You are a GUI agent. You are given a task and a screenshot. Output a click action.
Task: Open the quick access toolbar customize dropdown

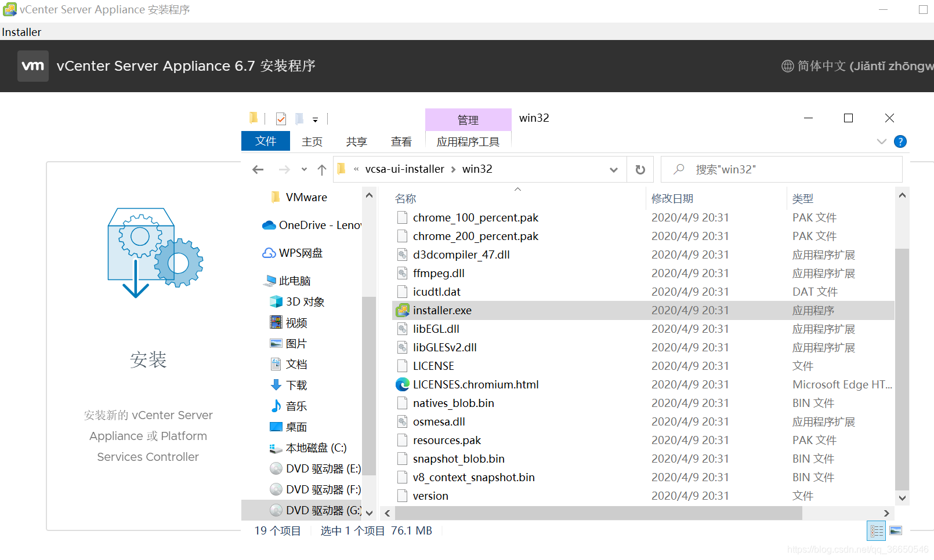click(x=315, y=120)
